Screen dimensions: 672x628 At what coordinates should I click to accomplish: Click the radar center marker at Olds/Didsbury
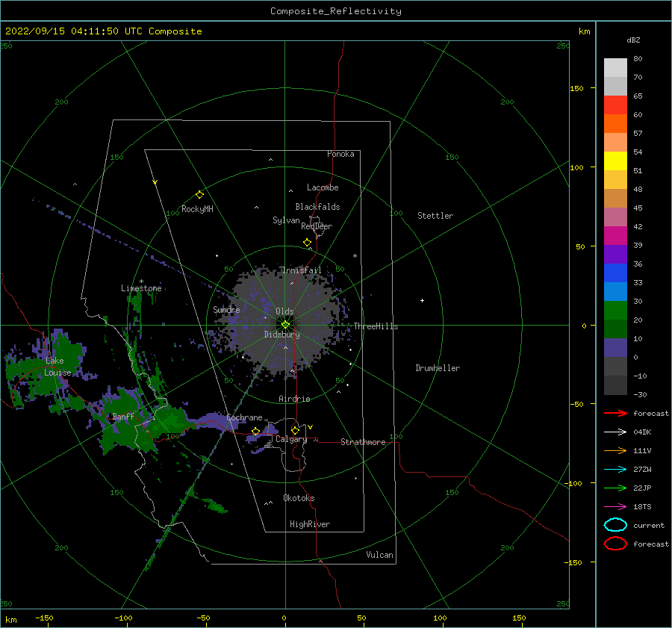click(x=285, y=325)
